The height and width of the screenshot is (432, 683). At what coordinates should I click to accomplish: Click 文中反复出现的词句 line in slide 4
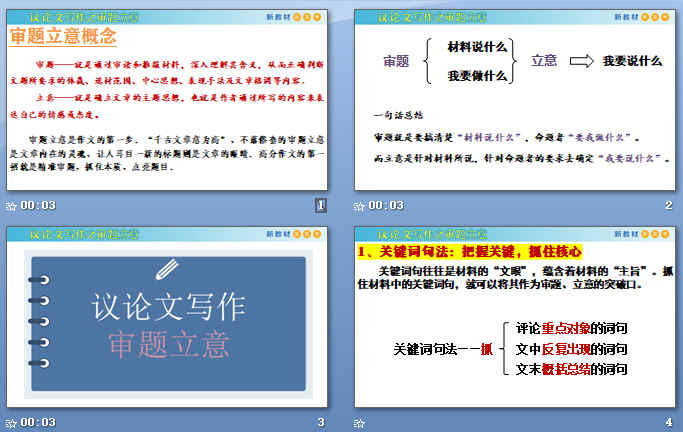[x=571, y=349]
